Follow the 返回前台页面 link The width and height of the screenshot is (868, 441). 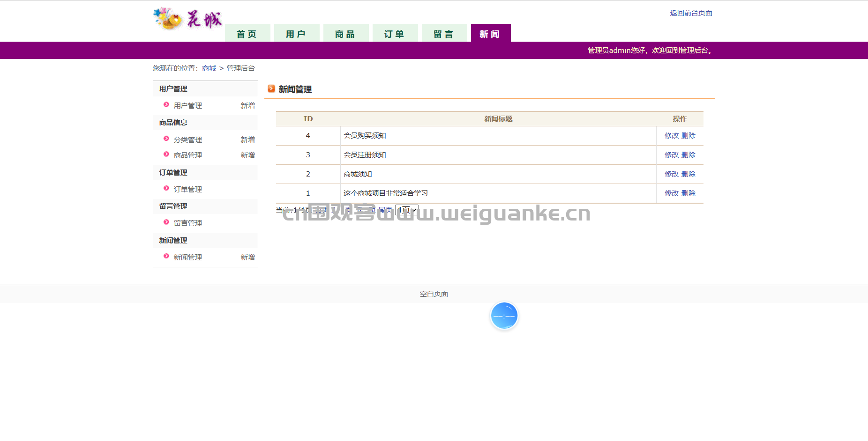point(691,13)
